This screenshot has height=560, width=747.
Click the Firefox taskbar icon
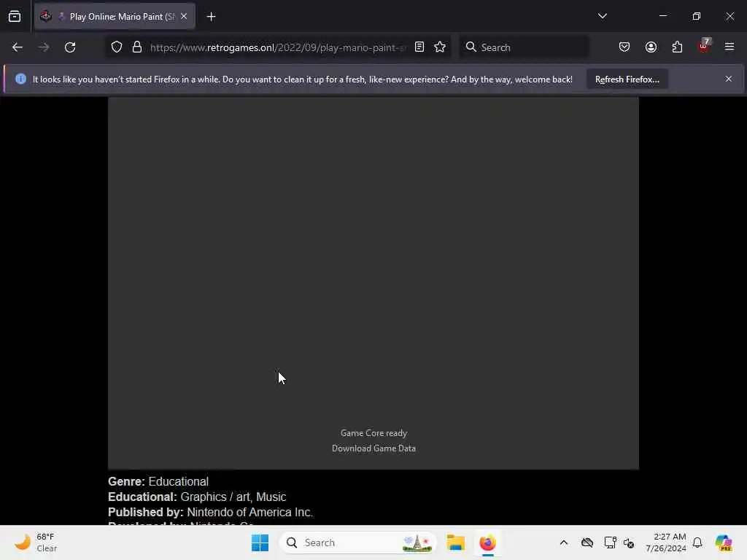487,542
